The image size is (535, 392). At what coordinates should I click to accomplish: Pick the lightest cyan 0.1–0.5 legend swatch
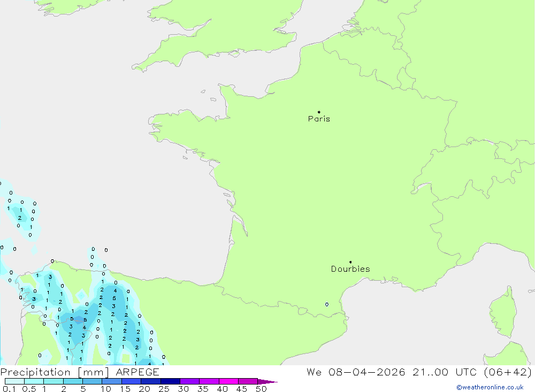click(x=14, y=381)
